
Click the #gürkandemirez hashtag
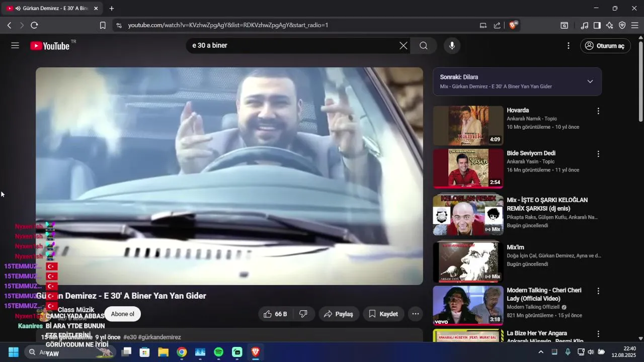click(159, 337)
